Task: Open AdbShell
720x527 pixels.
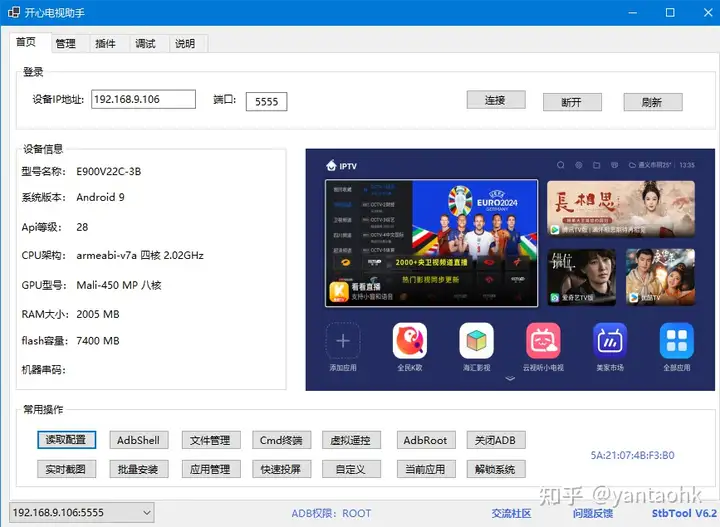Action: [x=139, y=440]
